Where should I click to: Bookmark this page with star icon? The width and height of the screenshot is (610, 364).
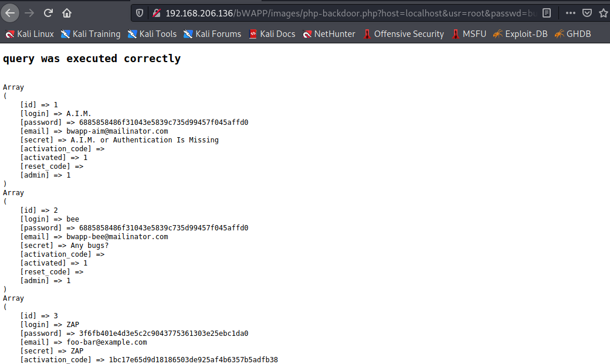(x=604, y=13)
